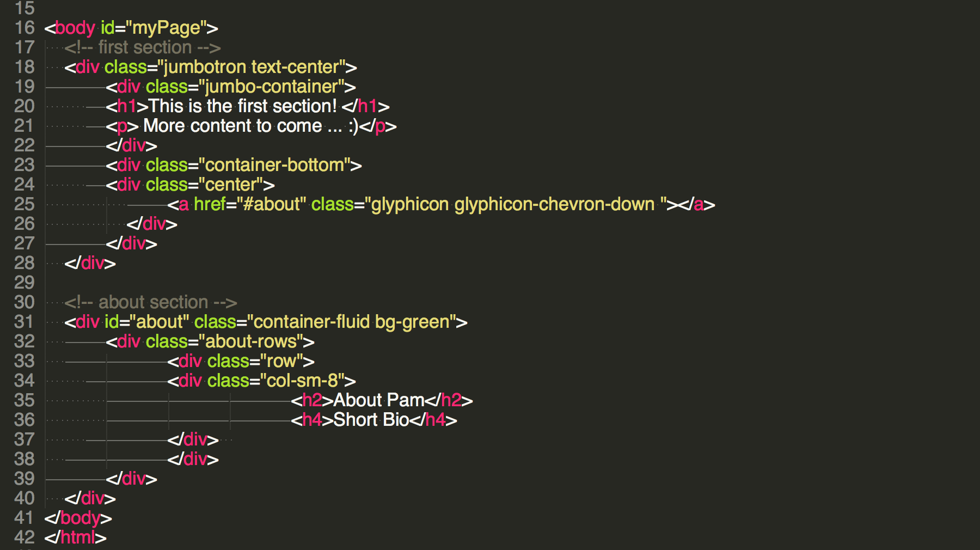This screenshot has width=980, height=550.
Task: Click the body tag on line 16
Action: (x=75, y=28)
